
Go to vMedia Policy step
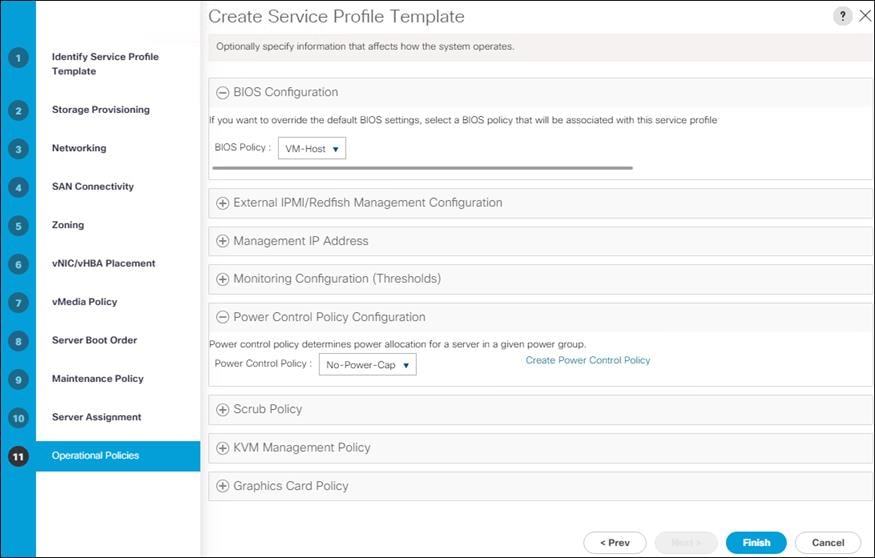[84, 302]
